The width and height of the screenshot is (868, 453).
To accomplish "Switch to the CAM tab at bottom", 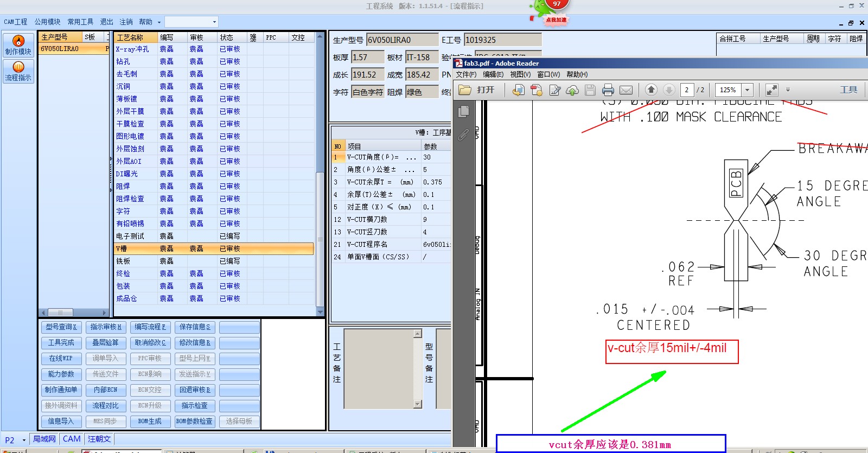I will [72, 439].
